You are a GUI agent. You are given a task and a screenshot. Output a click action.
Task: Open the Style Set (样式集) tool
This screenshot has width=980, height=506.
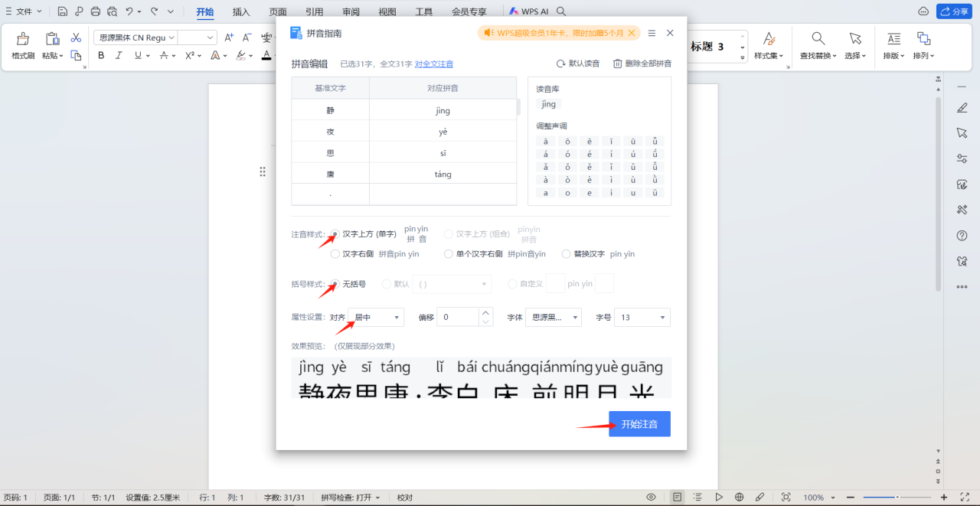coord(769,46)
